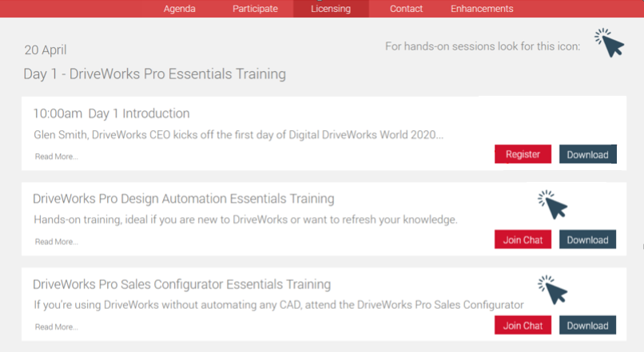Screen dimensions: 644x352
Task: Join Chat for Design Automation Essentials Training
Action: [523, 239]
